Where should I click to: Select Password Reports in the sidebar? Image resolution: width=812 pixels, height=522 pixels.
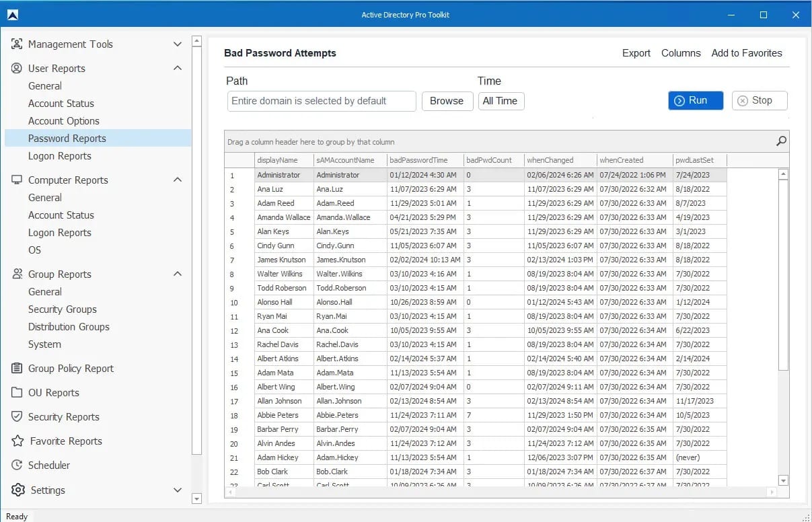tap(98, 139)
